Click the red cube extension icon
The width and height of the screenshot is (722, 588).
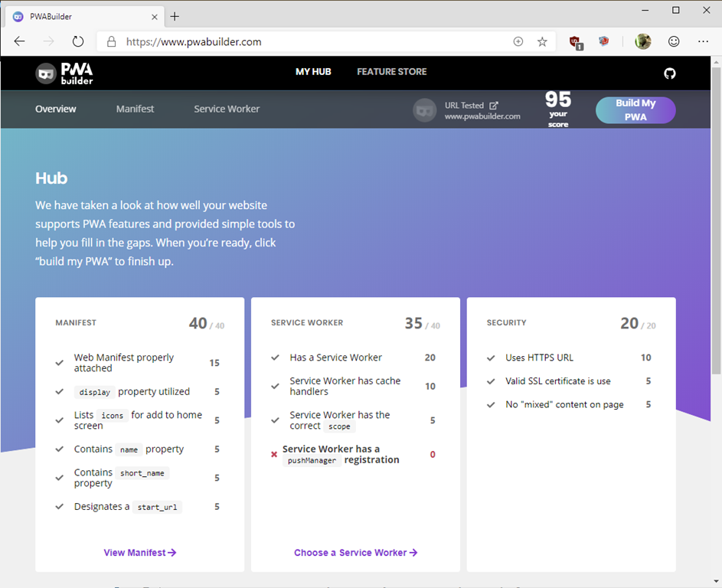[x=603, y=41]
